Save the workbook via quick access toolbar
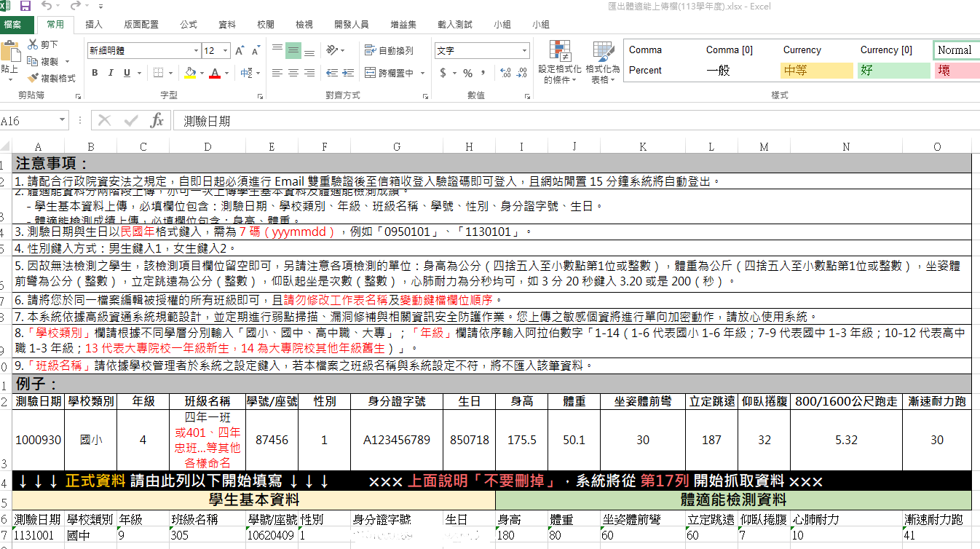 (x=25, y=7)
